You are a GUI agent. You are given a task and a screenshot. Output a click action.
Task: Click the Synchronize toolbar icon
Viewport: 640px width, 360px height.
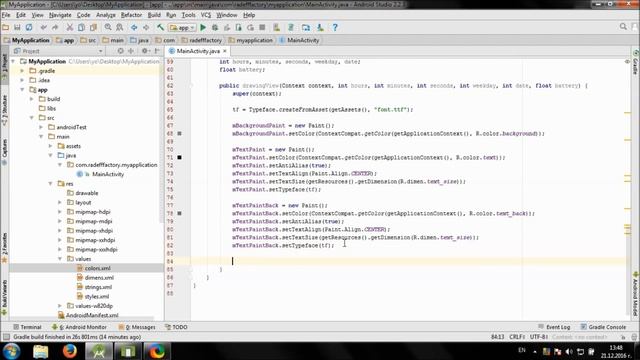click(29, 27)
